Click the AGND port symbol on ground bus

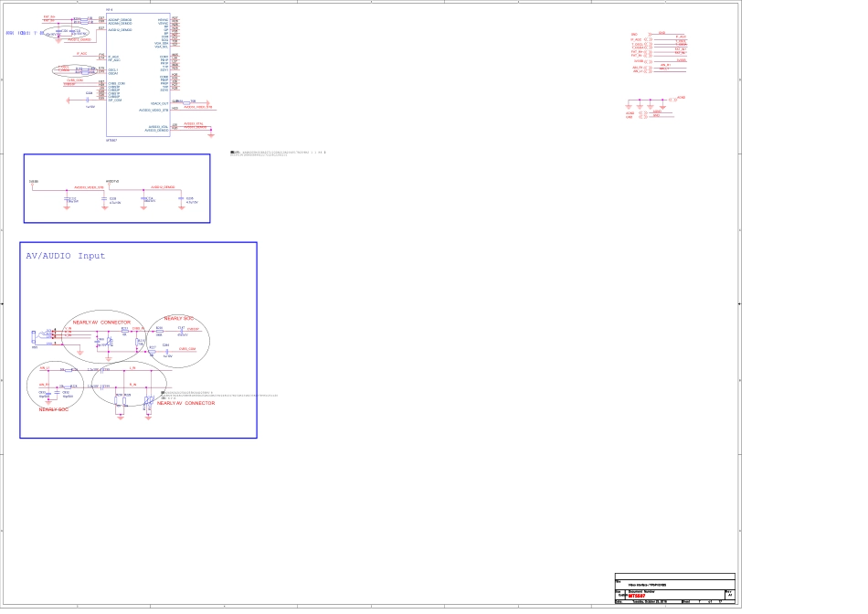(672, 98)
